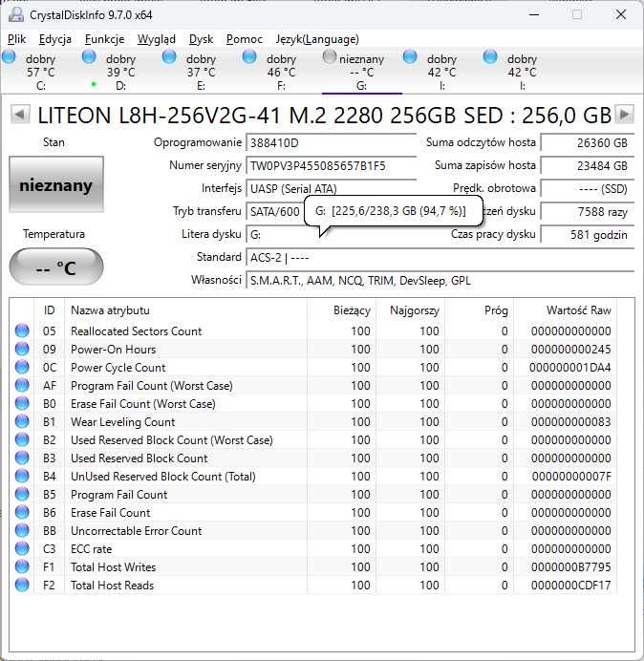
Task: Click the ID column header
Action: [50, 310]
